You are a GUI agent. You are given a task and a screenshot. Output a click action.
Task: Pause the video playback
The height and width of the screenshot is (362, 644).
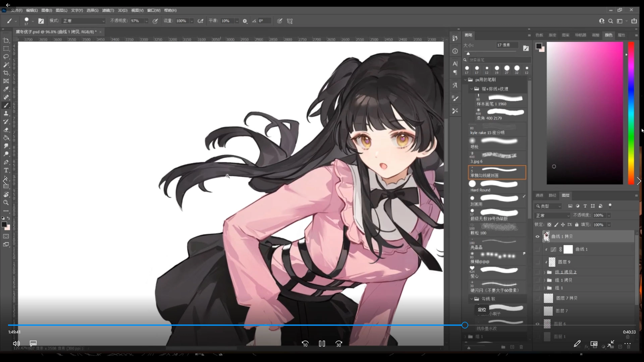pos(322,344)
